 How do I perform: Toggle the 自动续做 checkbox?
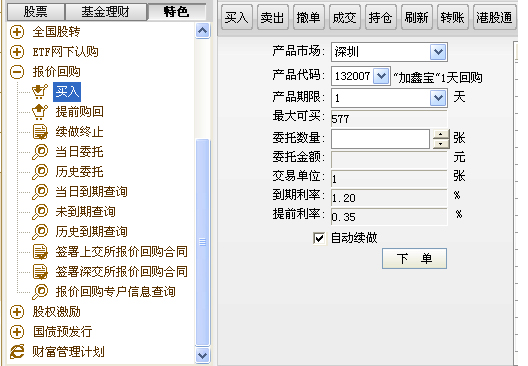tap(319, 238)
